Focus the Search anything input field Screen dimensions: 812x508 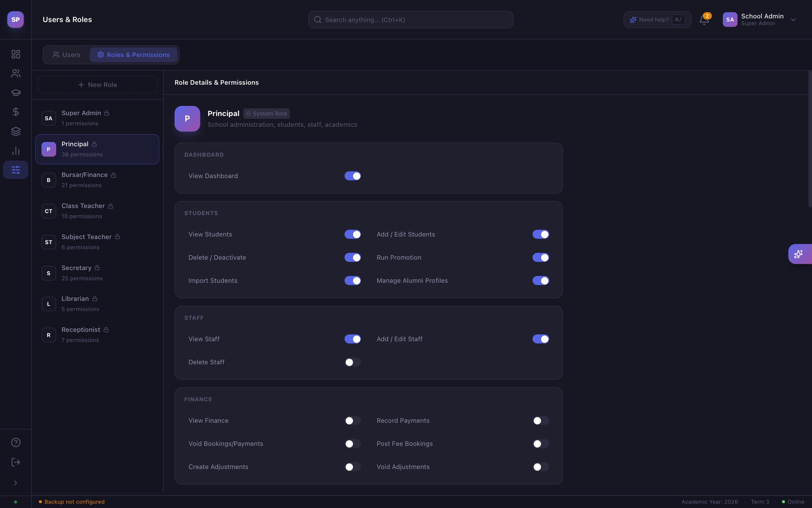click(x=410, y=20)
